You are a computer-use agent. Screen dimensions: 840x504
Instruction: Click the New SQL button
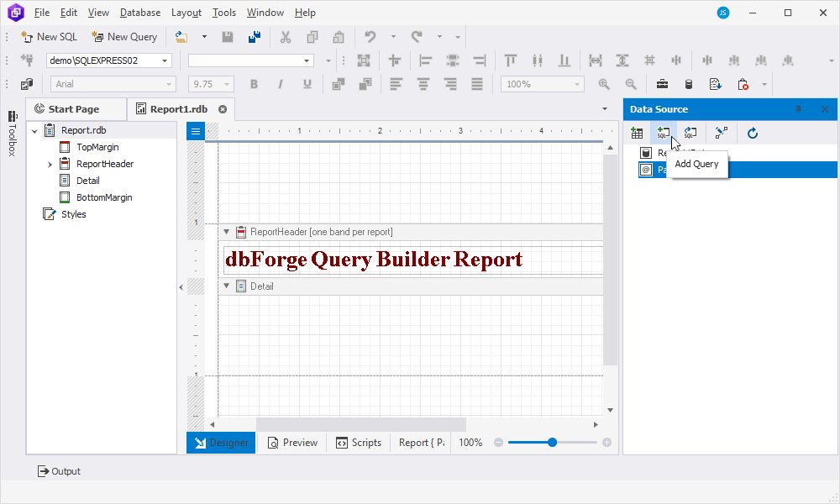click(49, 37)
